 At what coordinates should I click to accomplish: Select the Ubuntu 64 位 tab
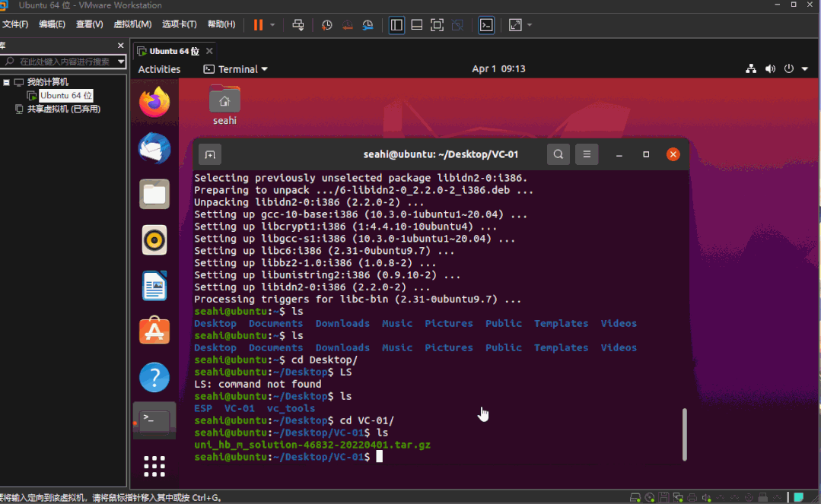(173, 50)
